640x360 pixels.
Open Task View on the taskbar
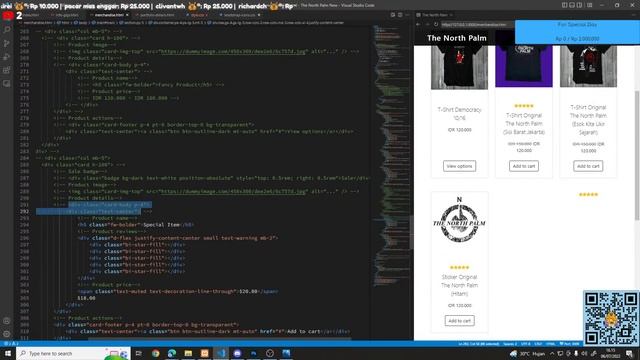click(x=138, y=353)
